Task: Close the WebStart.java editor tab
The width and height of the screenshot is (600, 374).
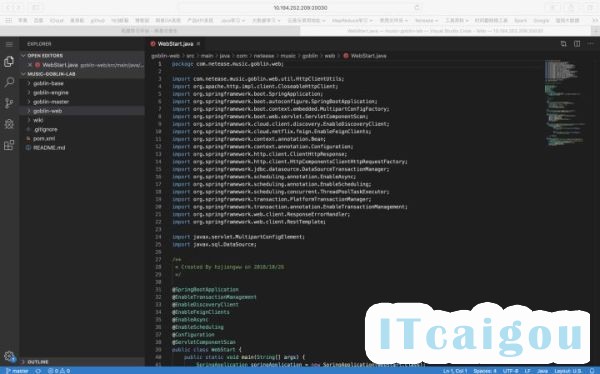Action: click(x=198, y=44)
